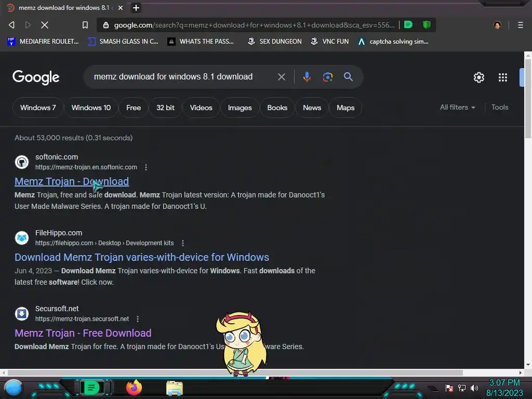
Task: Launch Firefox from the taskbar
Action: 134,388
